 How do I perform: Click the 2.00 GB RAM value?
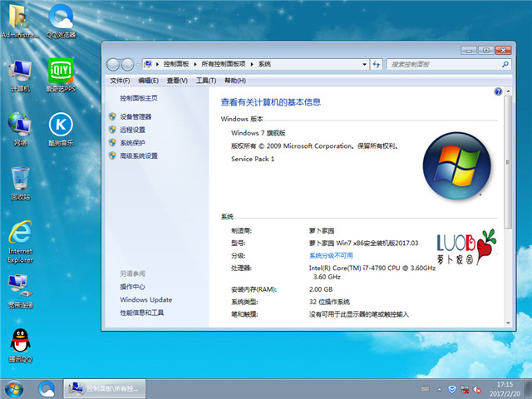(321, 289)
